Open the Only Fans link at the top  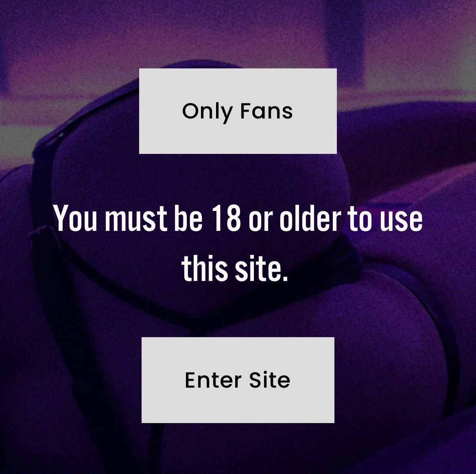point(238,111)
